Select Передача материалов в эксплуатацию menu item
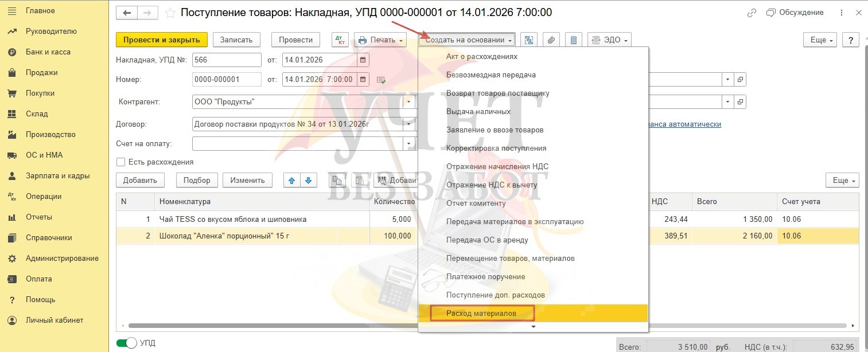This screenshot has height=352, width=868. point(534,222)
